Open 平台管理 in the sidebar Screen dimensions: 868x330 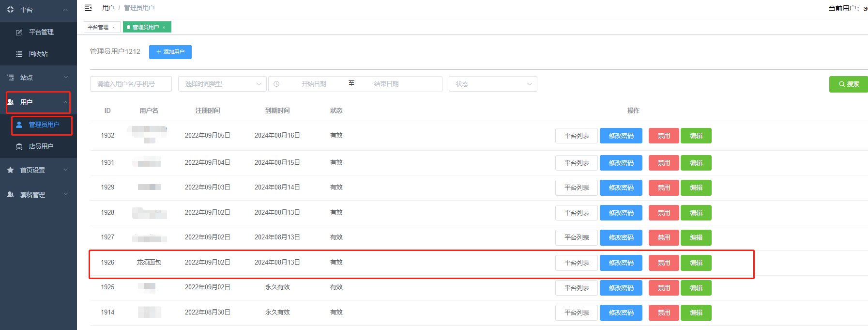click(41, 32)
